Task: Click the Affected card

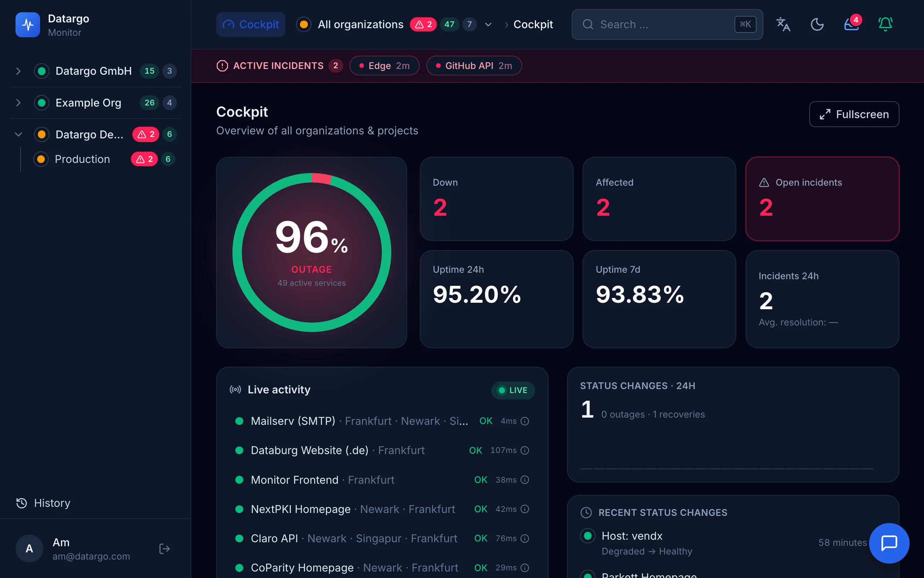Action: pyautogui.click(x=659, y=199)
